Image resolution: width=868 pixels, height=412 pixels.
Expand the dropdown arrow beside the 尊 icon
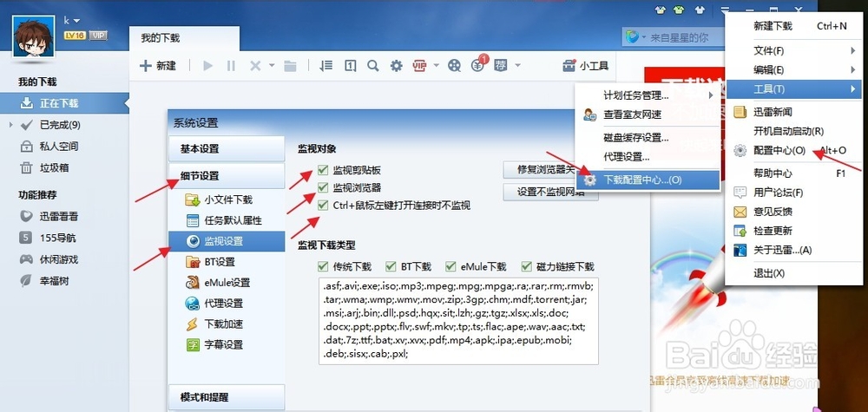[517, 66]
